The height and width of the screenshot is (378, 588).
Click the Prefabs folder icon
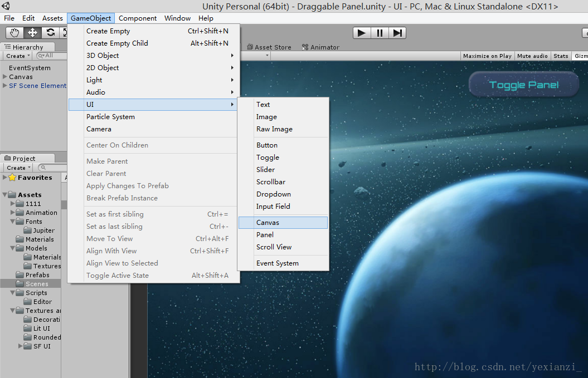click(x=20, y=274)
